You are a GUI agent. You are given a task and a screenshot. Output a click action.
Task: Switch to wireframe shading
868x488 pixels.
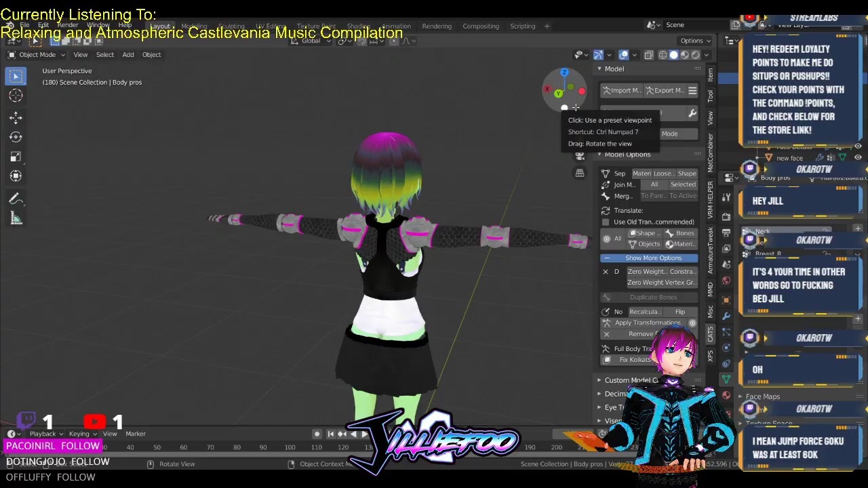pyautogui.click(x=663, y=55)
